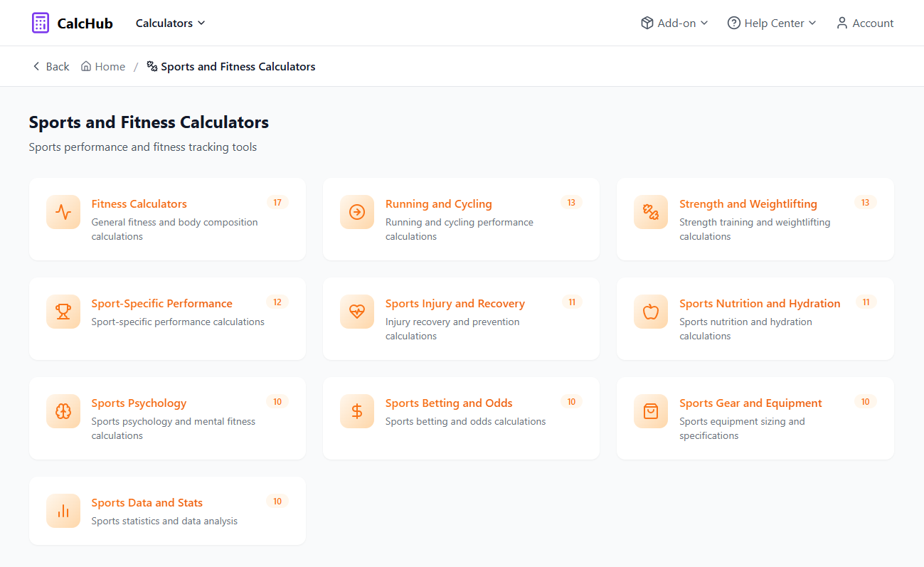Click the Strength and Weightlifting dumbbell icon
The height and width of the screenshot is (567, 924).
pos(651,212)
